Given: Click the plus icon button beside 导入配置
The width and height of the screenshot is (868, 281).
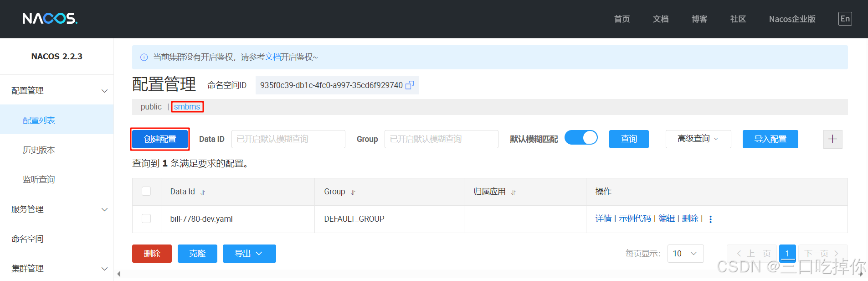Looking at the screenshot, I should click(832, 139).
